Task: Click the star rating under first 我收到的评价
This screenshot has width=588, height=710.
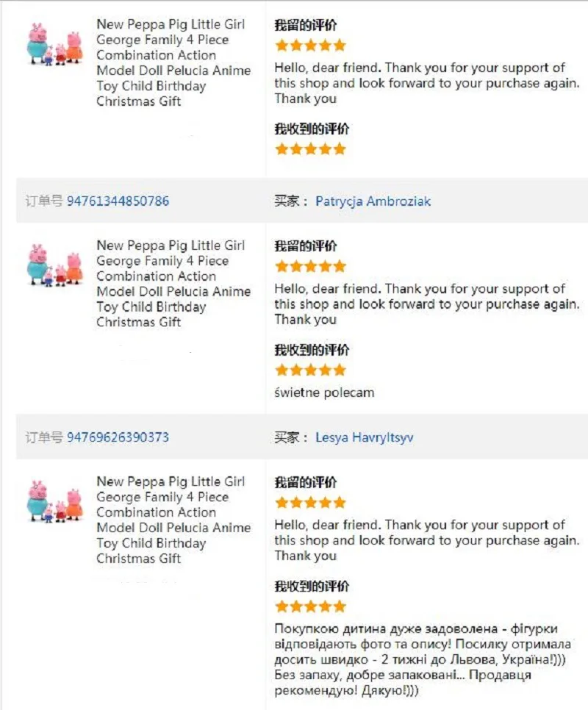Action: click(310, 149)
